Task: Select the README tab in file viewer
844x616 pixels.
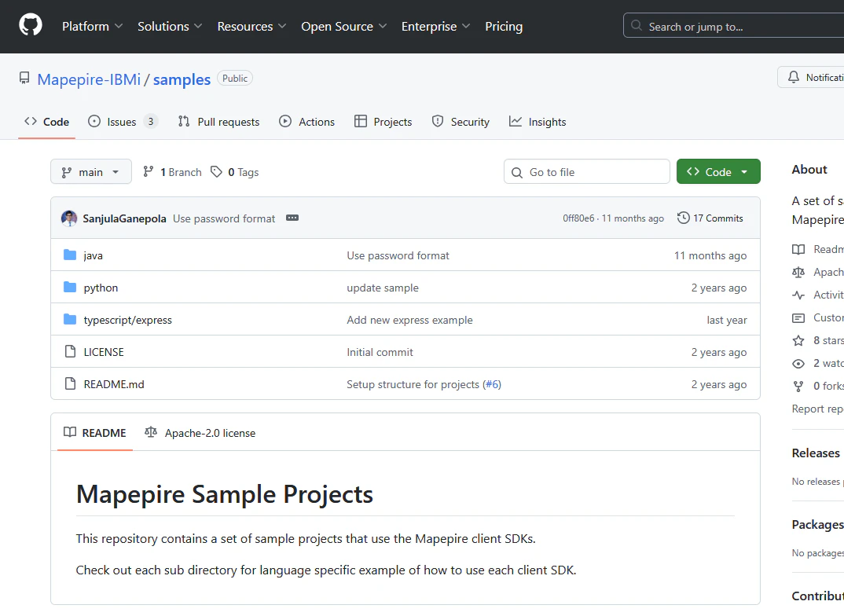Action: (x=95, y=433)
